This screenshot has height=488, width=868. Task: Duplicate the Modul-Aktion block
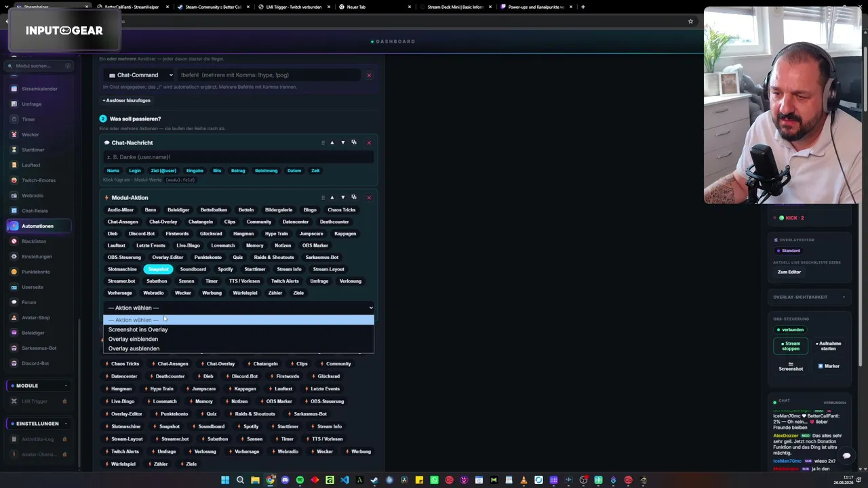[x=353, y=197]
